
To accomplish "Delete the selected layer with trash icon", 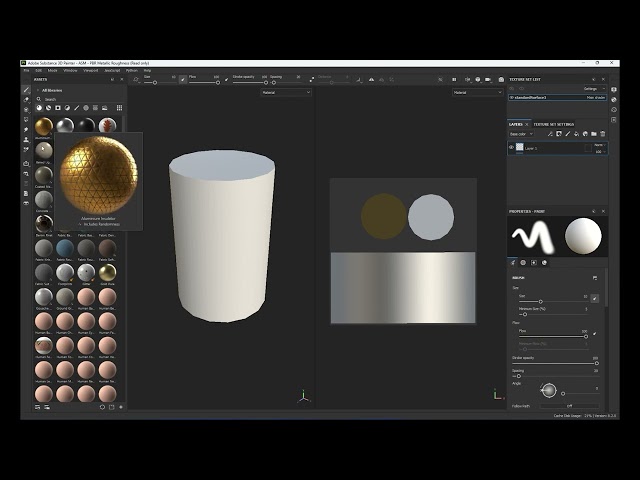I will pyautogui.click(x=603, y=134).
